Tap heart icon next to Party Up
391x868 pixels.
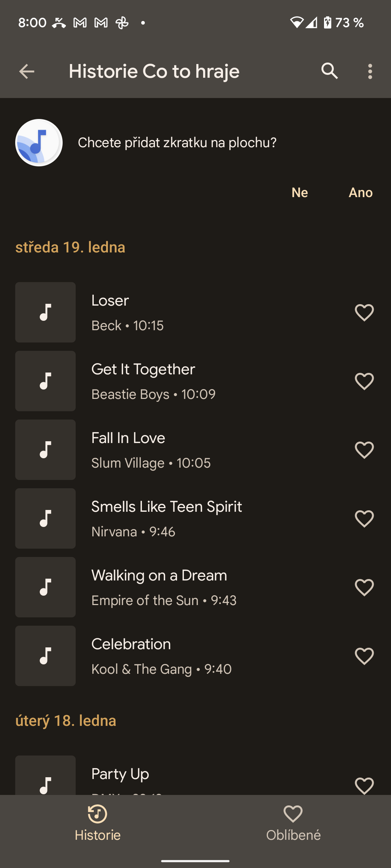click(364, 786)
